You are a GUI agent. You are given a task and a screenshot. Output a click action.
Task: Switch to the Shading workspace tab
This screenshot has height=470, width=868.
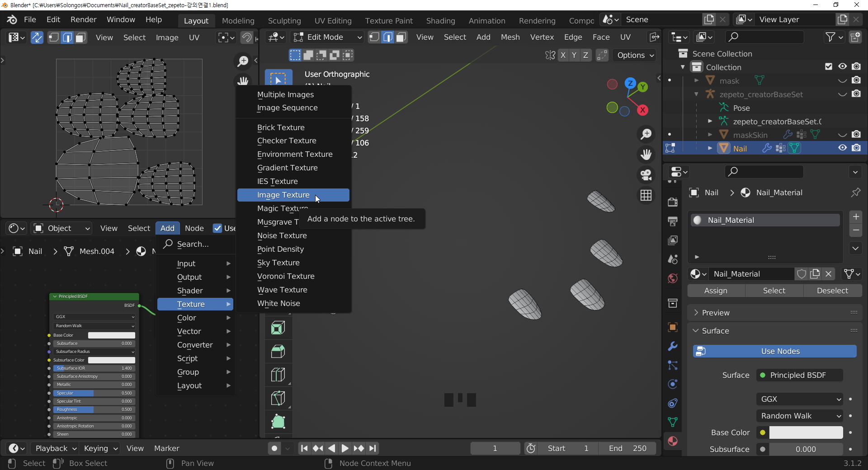tap(440, 21)
